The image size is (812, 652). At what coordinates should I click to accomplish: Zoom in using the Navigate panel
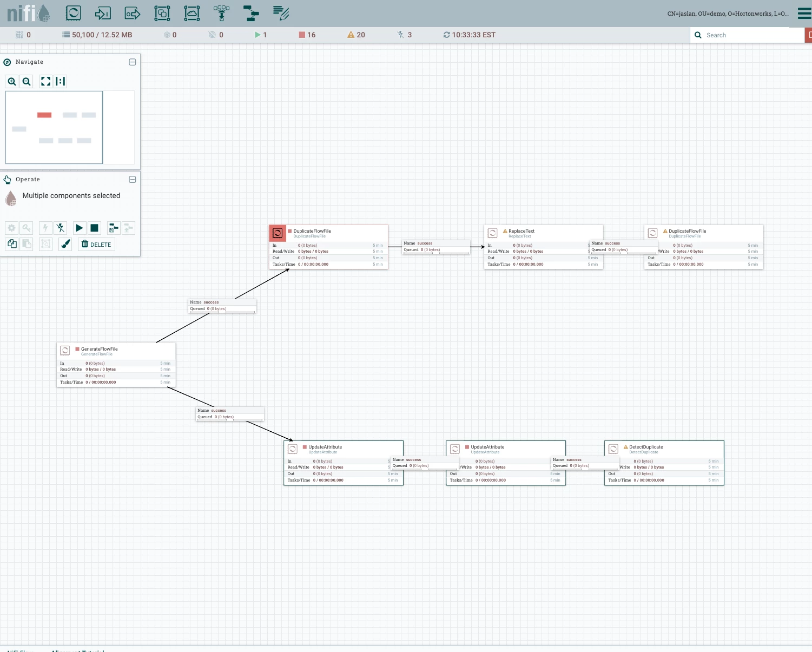[12, 82]
